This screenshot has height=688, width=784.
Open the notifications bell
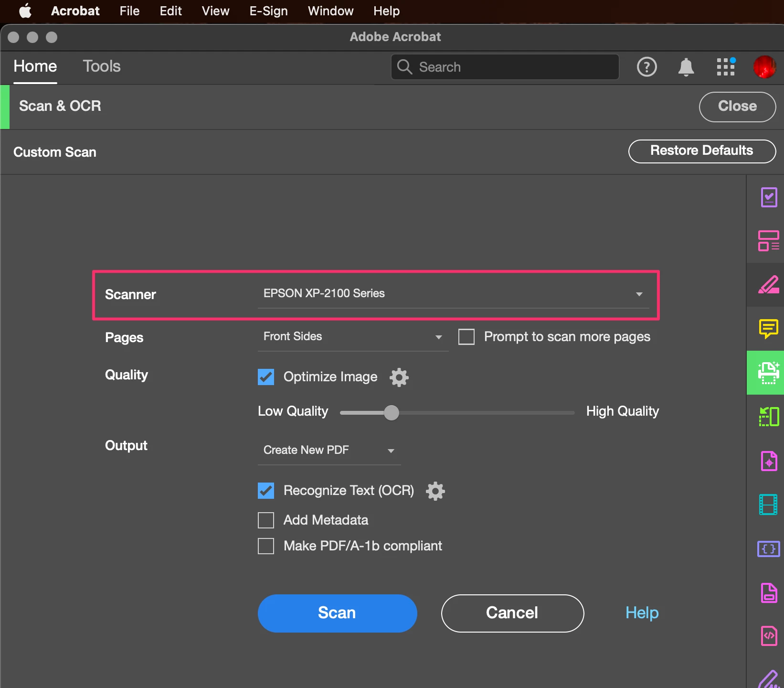tap(686, 67)
